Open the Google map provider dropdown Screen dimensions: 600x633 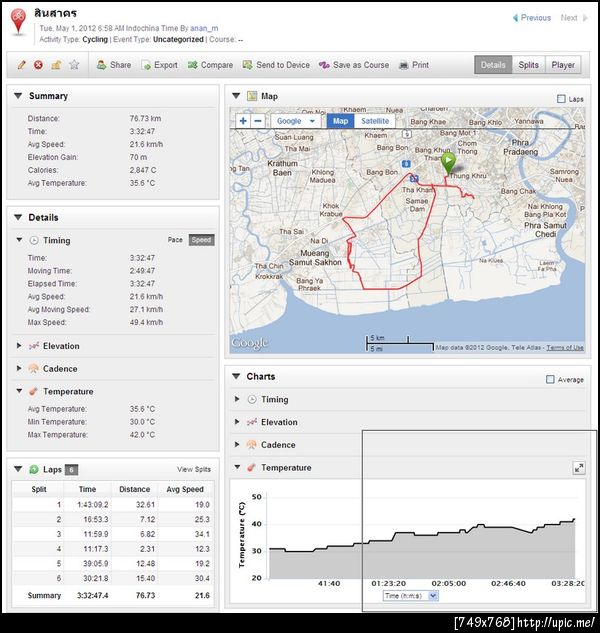(296, 121)
